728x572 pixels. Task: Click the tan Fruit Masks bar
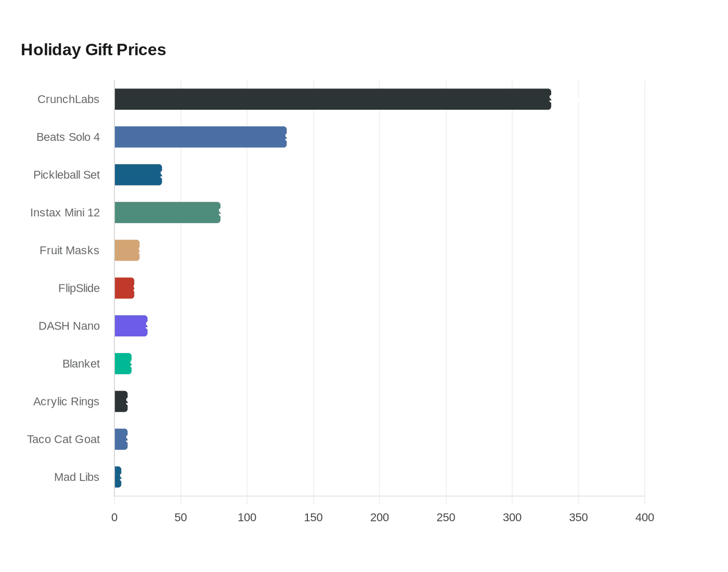127,250
